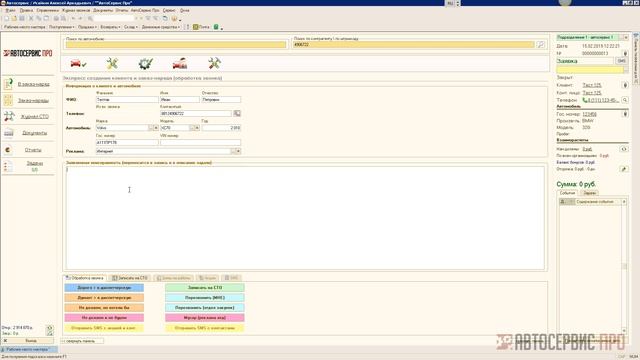Click the icon button beside Клиент Тест 125
Image resolution: width=640 pixels, height=360 pixels.
tap(625, 85)
